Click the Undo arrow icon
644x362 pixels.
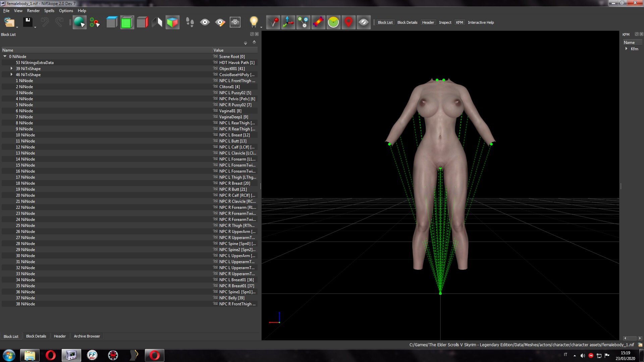coord(45,22)
